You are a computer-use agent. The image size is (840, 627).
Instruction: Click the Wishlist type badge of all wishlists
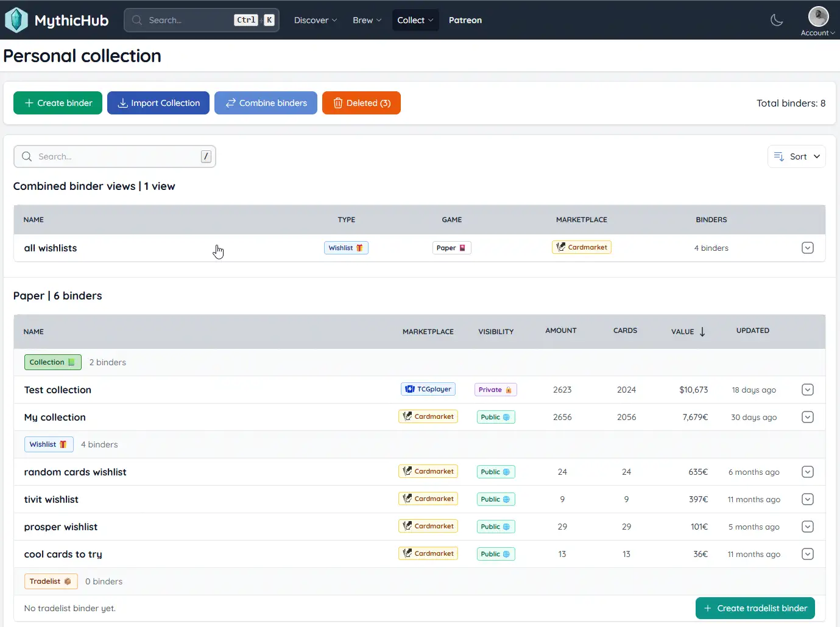point(346,248)
